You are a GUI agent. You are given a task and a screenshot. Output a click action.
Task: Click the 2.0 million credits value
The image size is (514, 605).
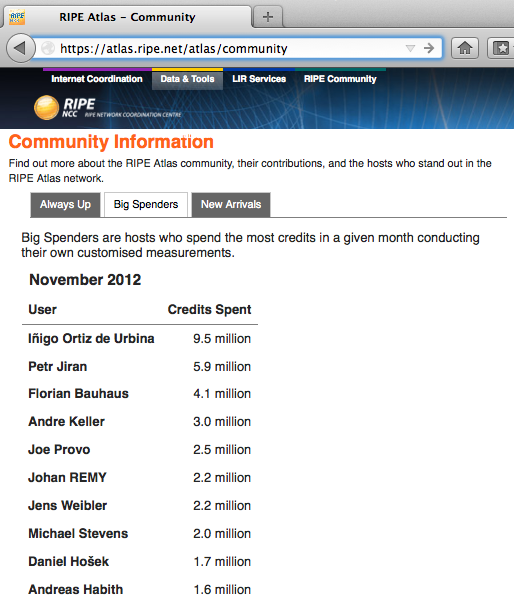coord(222,534)
